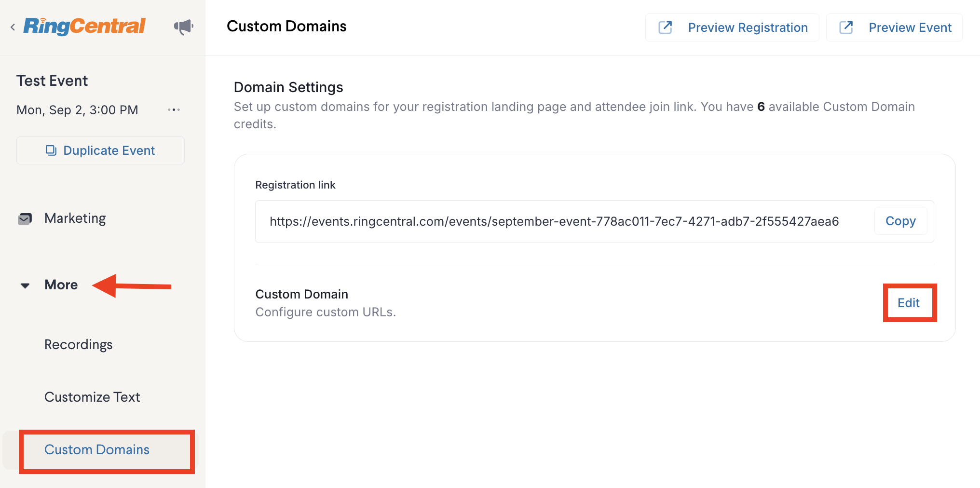Click the RingCentral logo

(84, 26)
